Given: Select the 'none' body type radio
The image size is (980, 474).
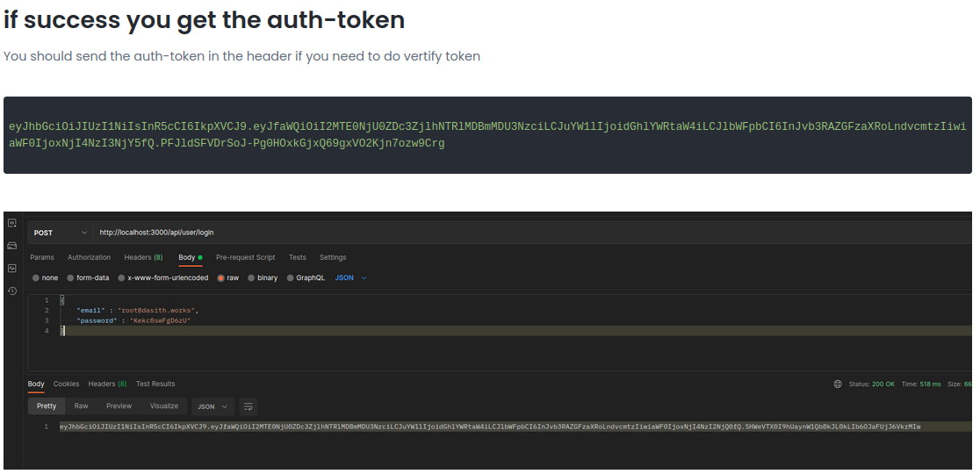Looking at the screenshot, I should (36, 278).
